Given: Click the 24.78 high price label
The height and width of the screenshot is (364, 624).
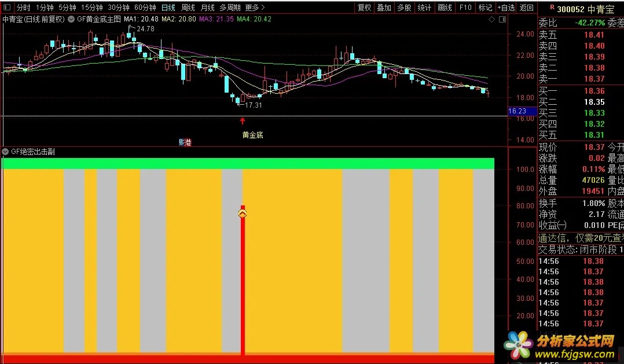Looking at the screenshot, I should pyautogui.click(x=146, y=28).
